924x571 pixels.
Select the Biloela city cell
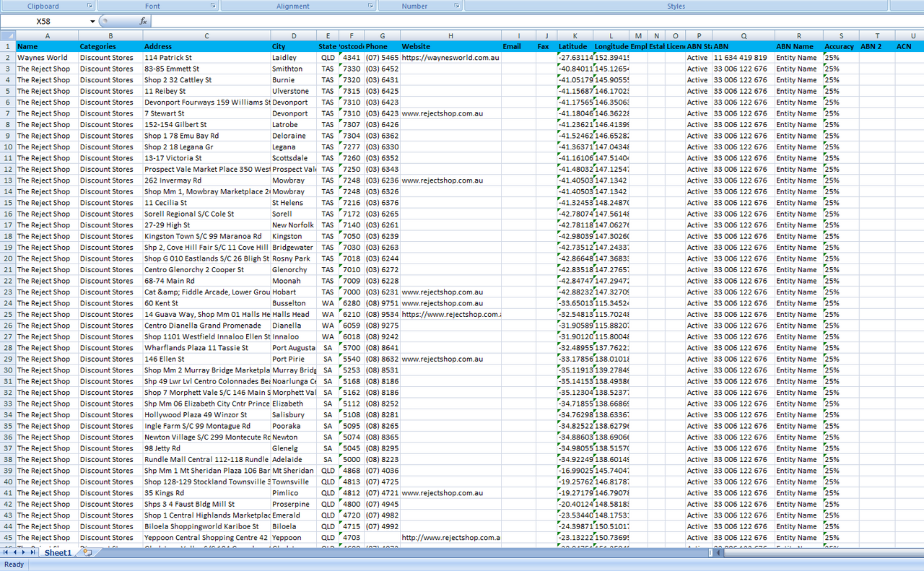pyautogui.click(x=294, y=526)
